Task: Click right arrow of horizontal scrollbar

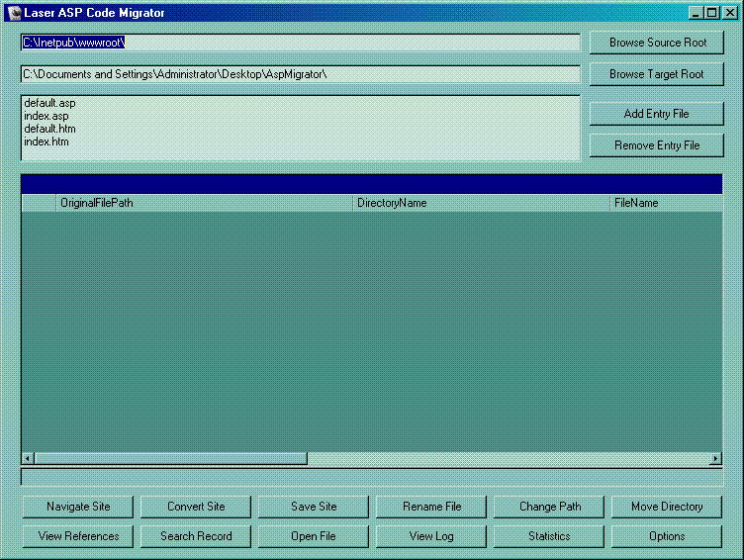Action: point(715,458)
